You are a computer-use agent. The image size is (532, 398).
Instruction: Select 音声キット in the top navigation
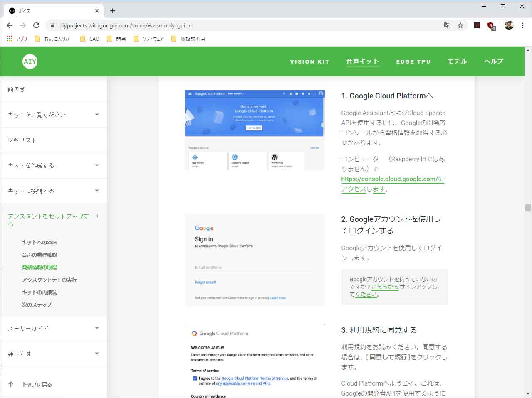tap(363, 61)
